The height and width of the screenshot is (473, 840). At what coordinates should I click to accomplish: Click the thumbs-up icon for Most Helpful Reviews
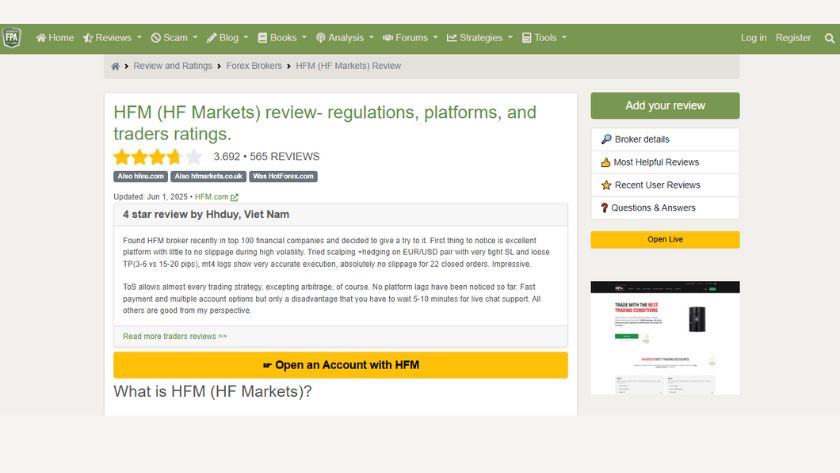point(605,162)
